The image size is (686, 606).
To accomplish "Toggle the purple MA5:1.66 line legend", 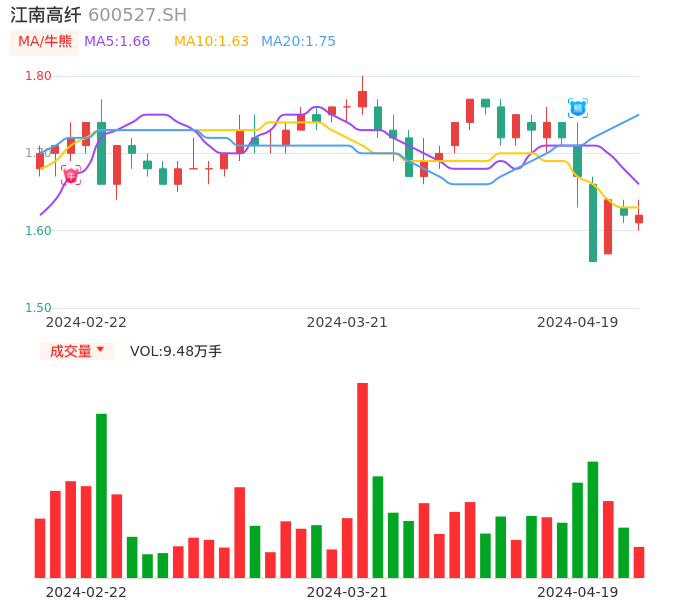I will point(117,41).
